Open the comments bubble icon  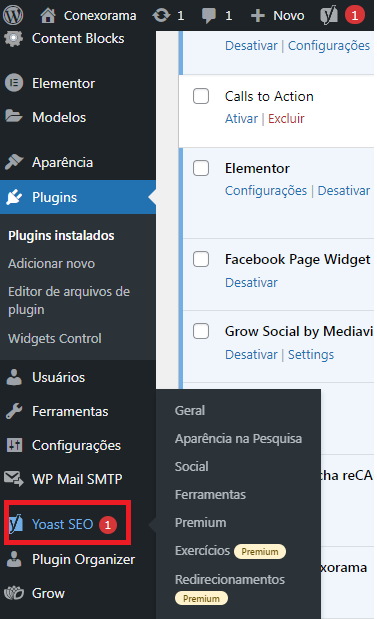coord(209,15)
